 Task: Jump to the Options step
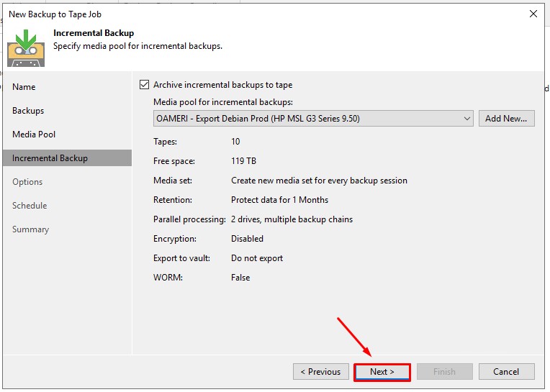coord(27,182)
